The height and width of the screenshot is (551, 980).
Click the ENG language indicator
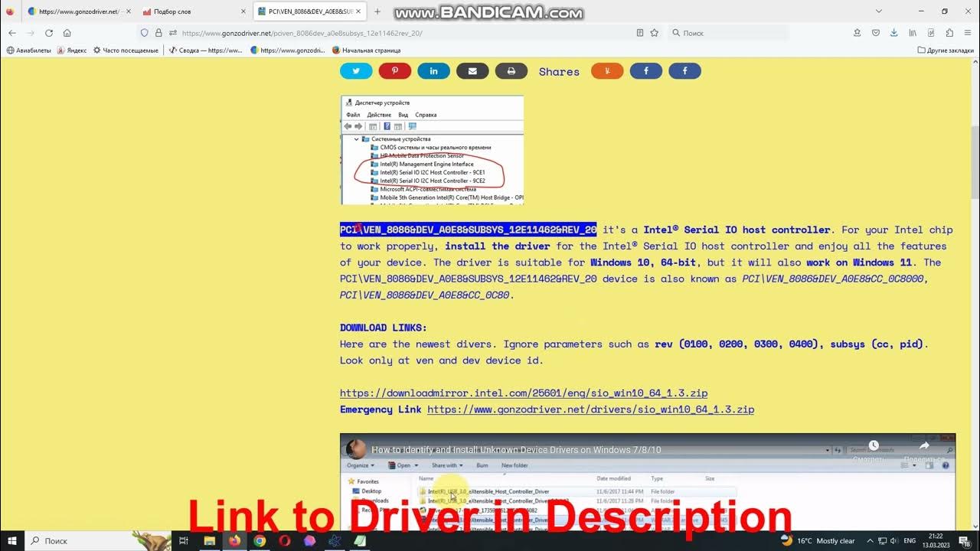[x=910, y=540]
